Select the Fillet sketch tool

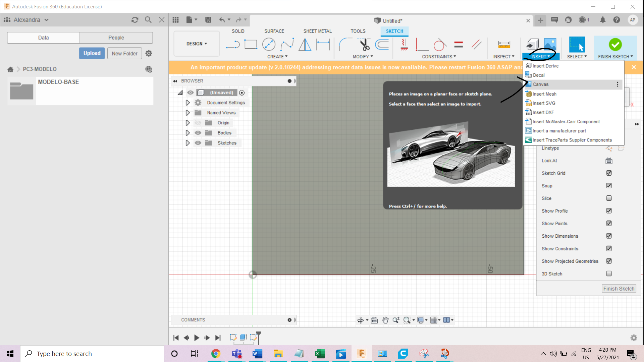(x=345, y=45)
